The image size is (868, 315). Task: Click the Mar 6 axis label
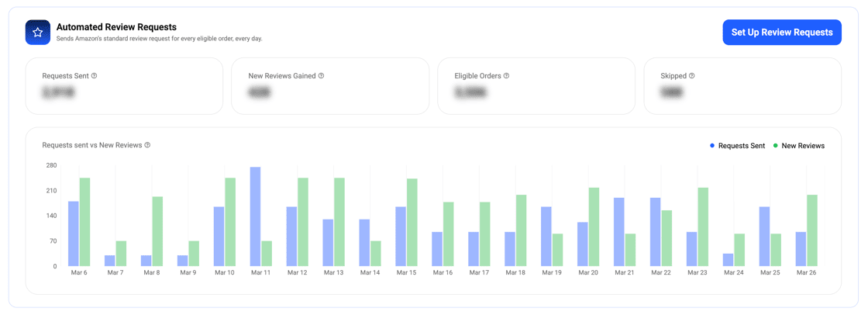coord(79,273)
